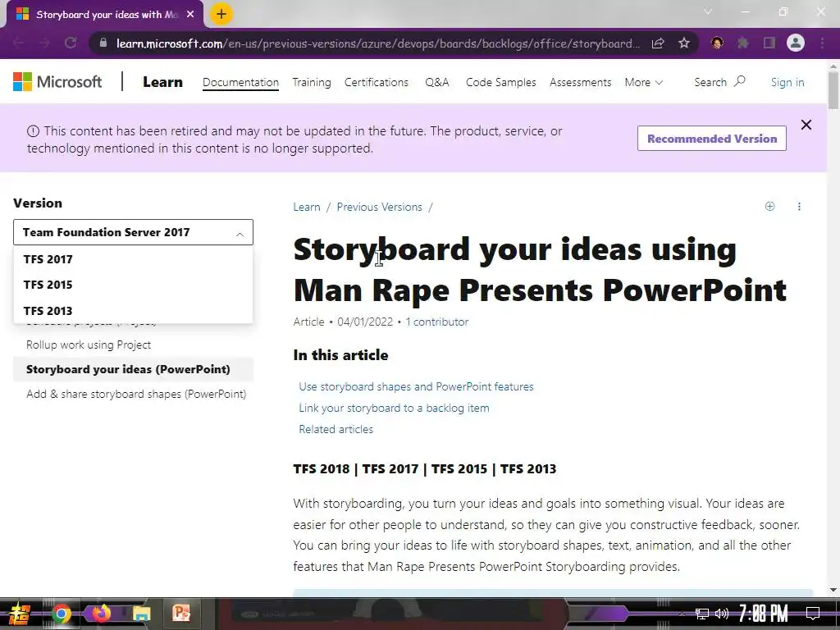Expand the More dropdown menu

click(643, 82)
